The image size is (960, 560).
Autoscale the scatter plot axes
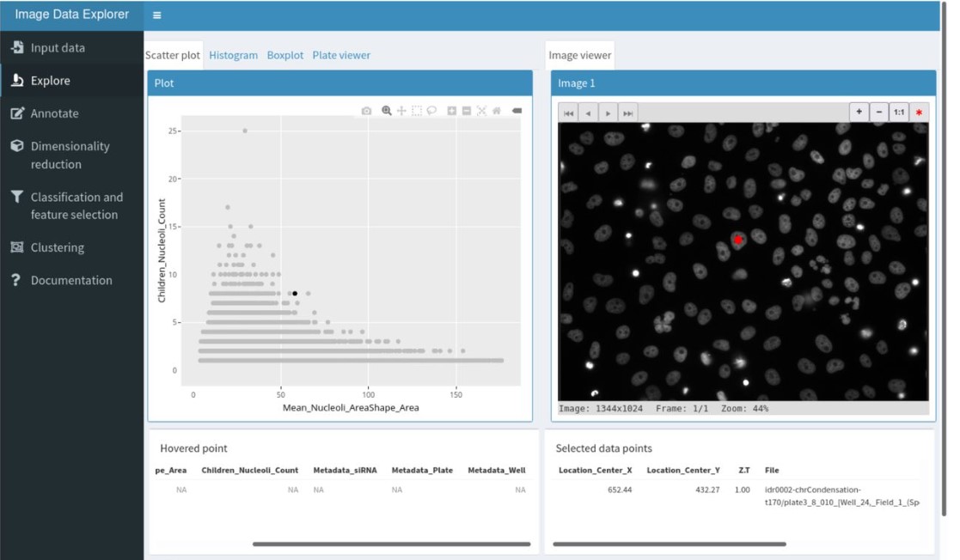point(481,111)
